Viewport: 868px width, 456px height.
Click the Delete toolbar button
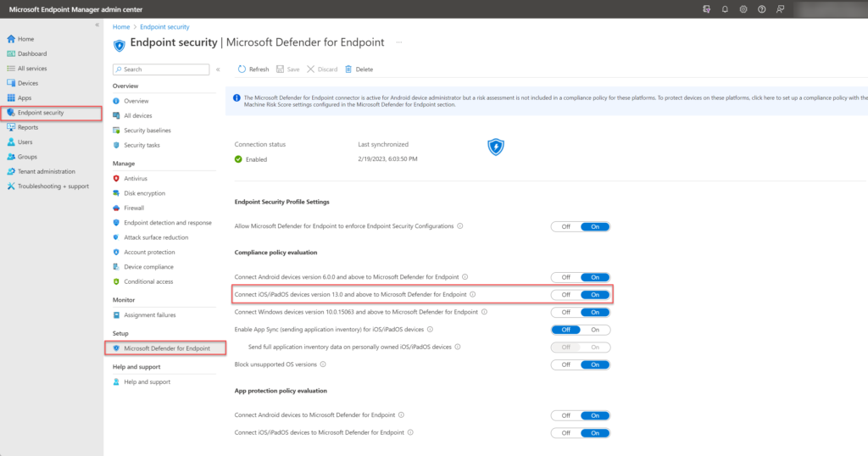click(x=359, y=70)
